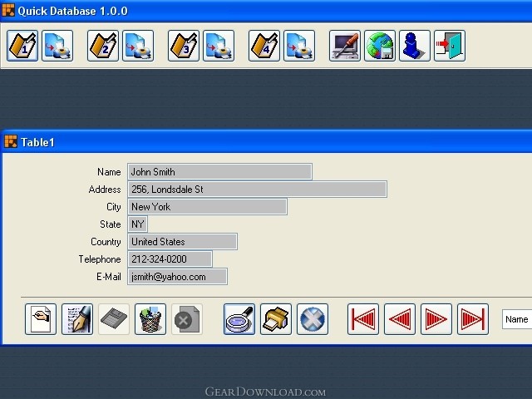The height and width of the screenshot is (399, 532).
Task: Click the E-Mail field with jsmith@yahoo.com
Action: [x=177, y=277]
